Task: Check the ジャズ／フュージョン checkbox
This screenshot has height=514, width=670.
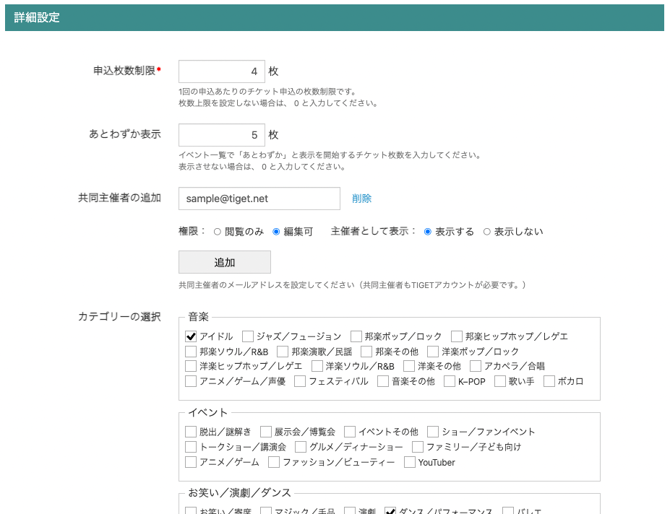Action: 248,337
